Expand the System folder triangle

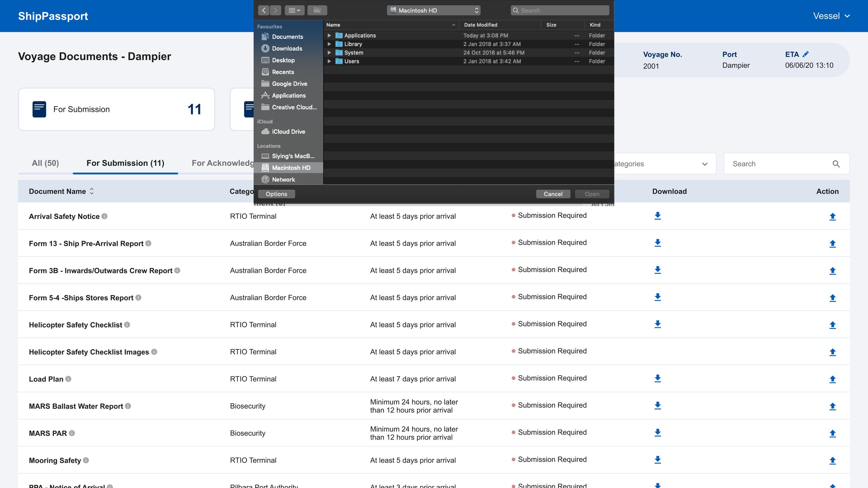(329, 53)
